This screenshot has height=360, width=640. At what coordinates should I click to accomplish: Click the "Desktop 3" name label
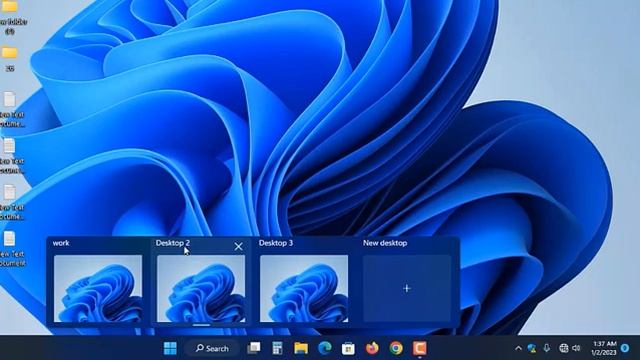click(276, 243)
